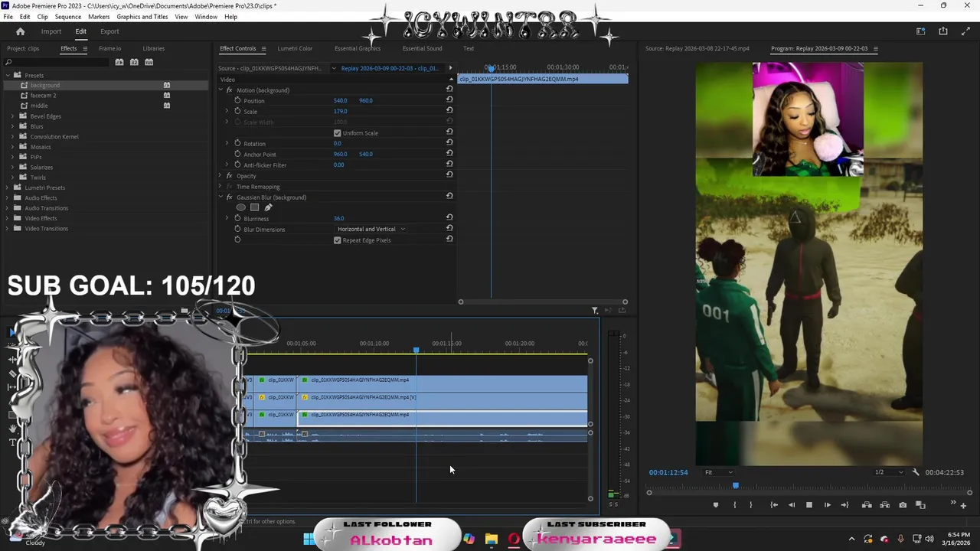
Task: Expand the Lumetri Presets folder
Action: (x=7, y=187)
